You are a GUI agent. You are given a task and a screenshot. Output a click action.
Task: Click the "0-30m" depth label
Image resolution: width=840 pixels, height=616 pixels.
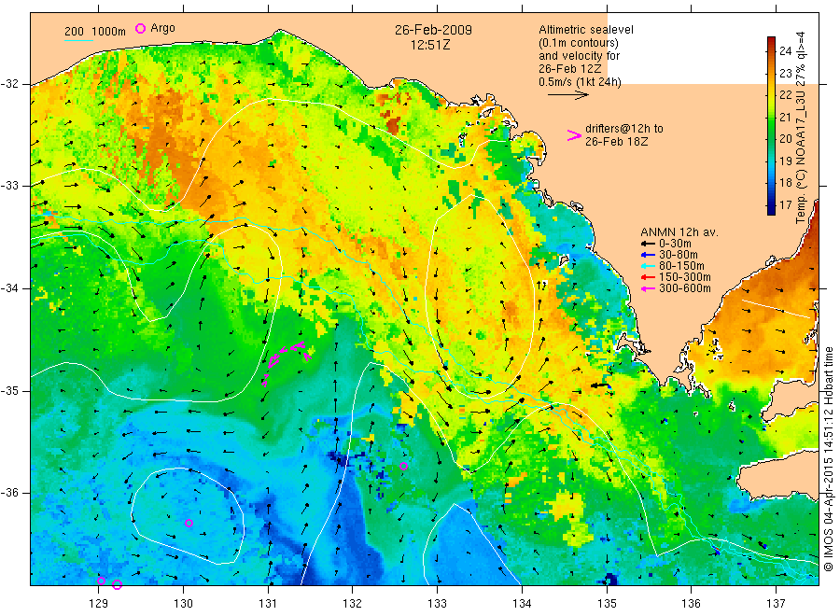[x=675, y=244]
